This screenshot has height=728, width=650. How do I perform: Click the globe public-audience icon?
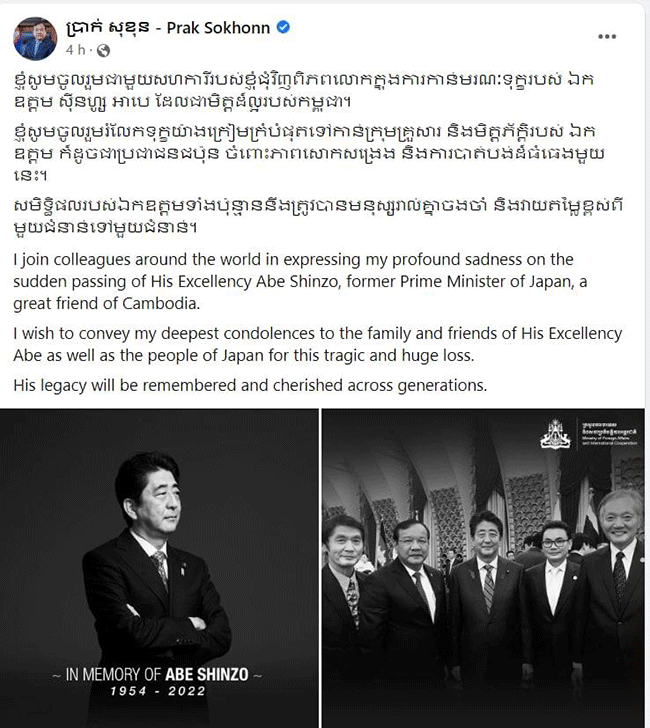(103, 50)
